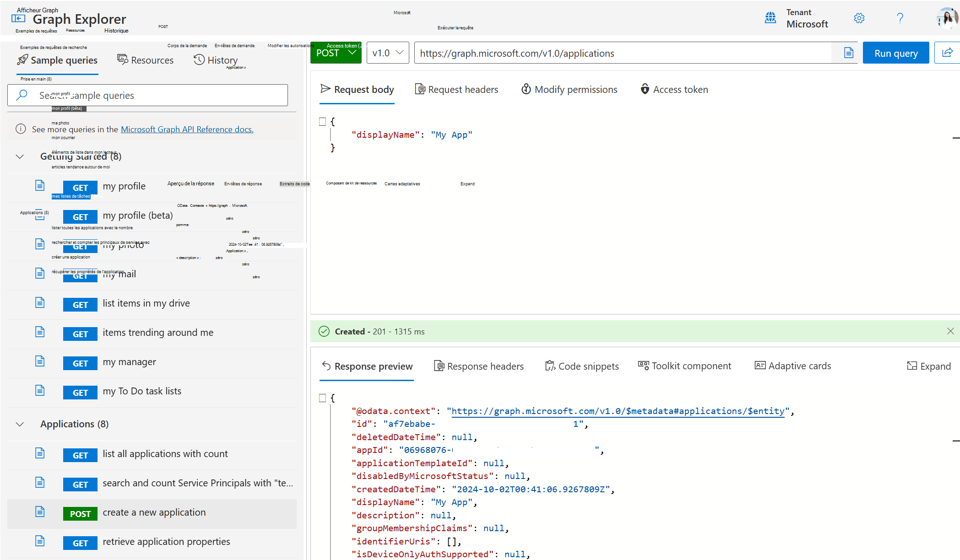The image size is (960, 560).
Task: Open the Microsoft Graph API Reference docs link
Action: [x=187, y=129]
